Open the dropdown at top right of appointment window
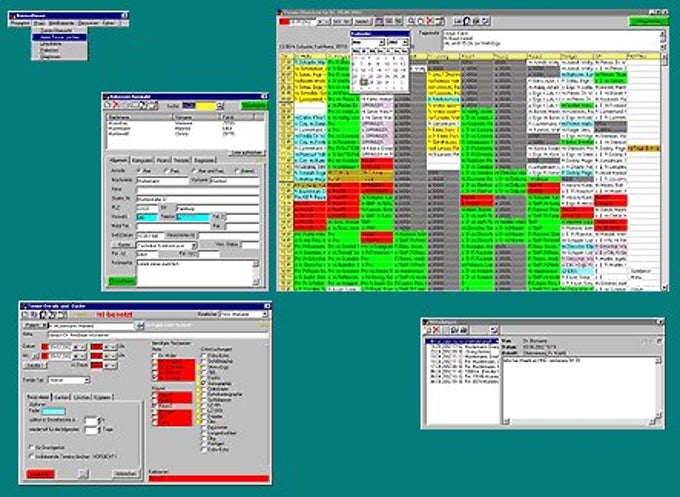This screenshot has height=497, width=680. pos(265,314)
